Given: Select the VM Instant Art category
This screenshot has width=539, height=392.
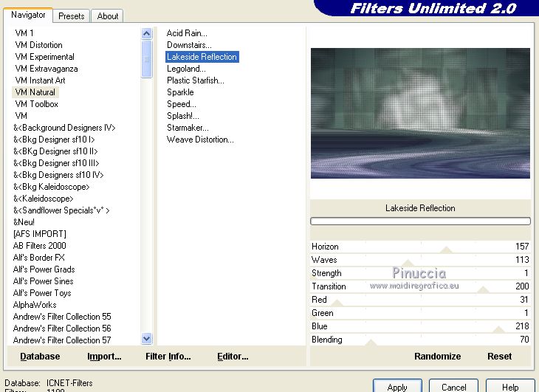Looking at the screenshot, I should pos(40,80).
